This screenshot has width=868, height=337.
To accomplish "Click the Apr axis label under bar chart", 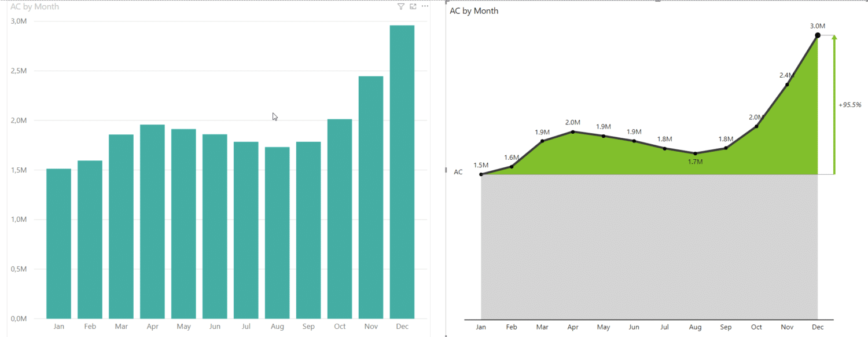I will pyautogui.click(x=152, y=327).
